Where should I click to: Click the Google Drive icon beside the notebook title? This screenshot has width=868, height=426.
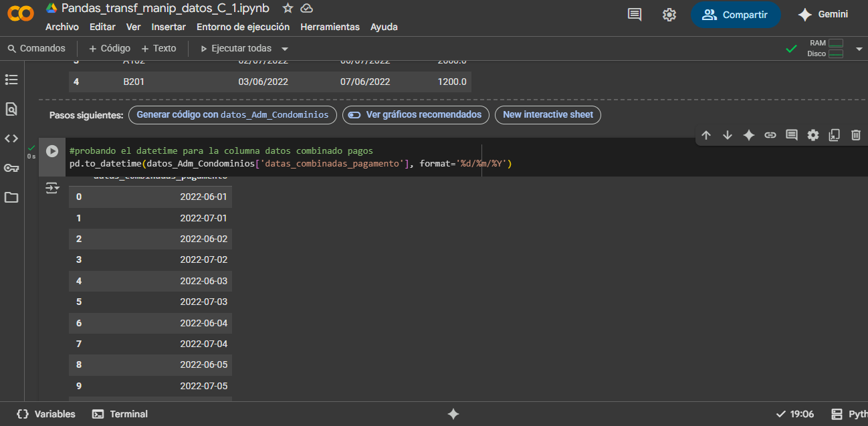click(51, 8)
